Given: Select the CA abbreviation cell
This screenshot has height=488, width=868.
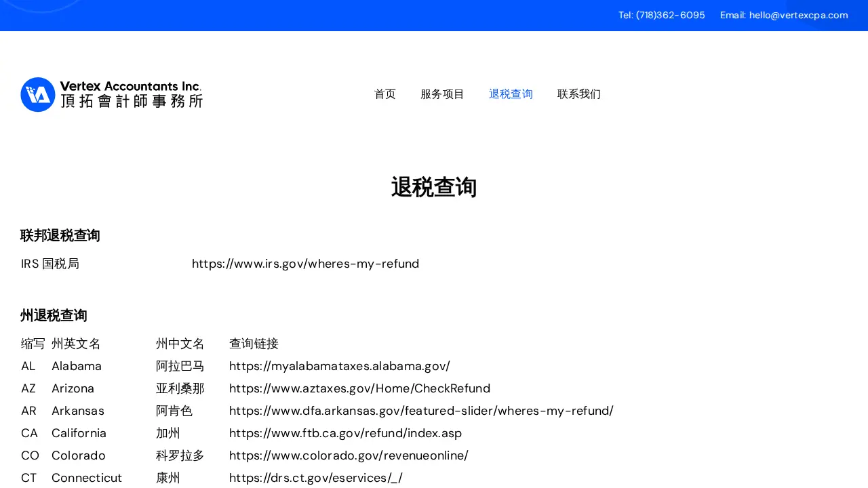Looking at the screenshot, I should (29, 433).
